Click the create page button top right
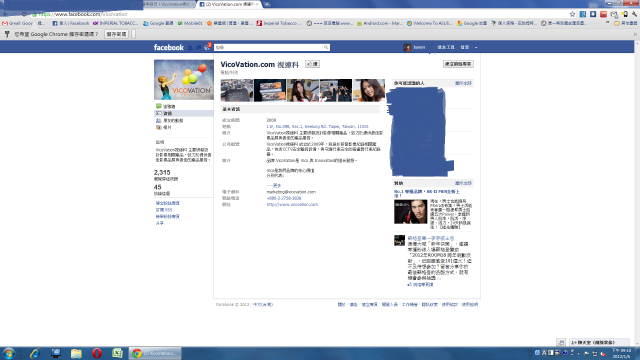The image size is (640, 360). coord(458,64)
